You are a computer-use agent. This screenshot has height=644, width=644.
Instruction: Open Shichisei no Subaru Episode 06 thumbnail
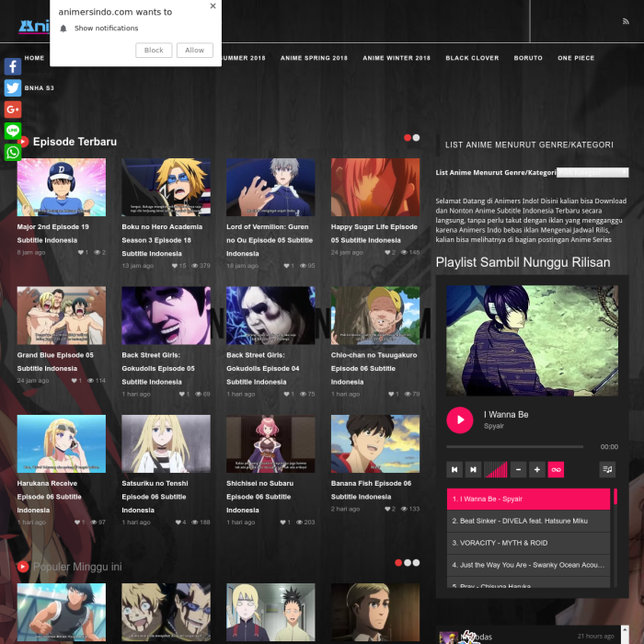[270, 444]
